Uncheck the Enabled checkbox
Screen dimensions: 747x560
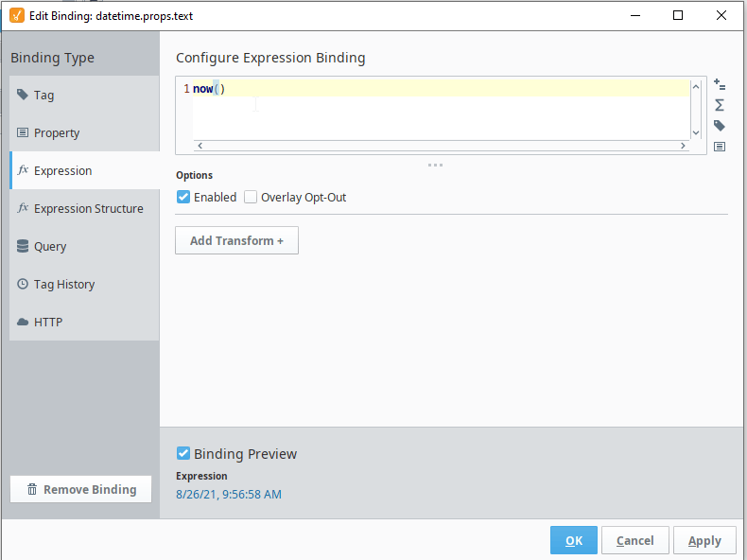183,197
